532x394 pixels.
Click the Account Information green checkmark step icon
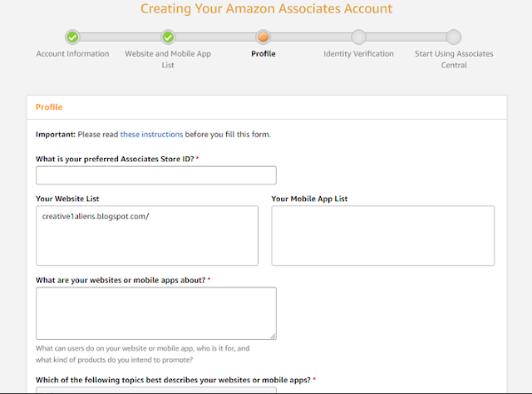click(72, 37)
